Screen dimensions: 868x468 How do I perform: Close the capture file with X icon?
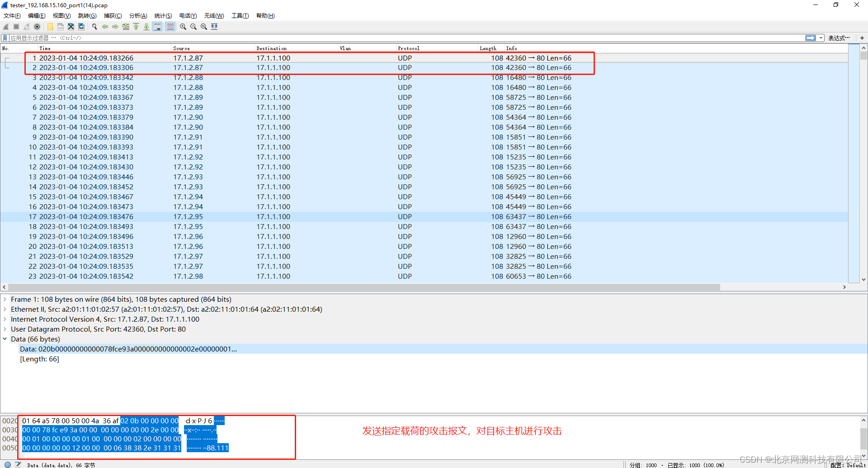tap(71, 27)
